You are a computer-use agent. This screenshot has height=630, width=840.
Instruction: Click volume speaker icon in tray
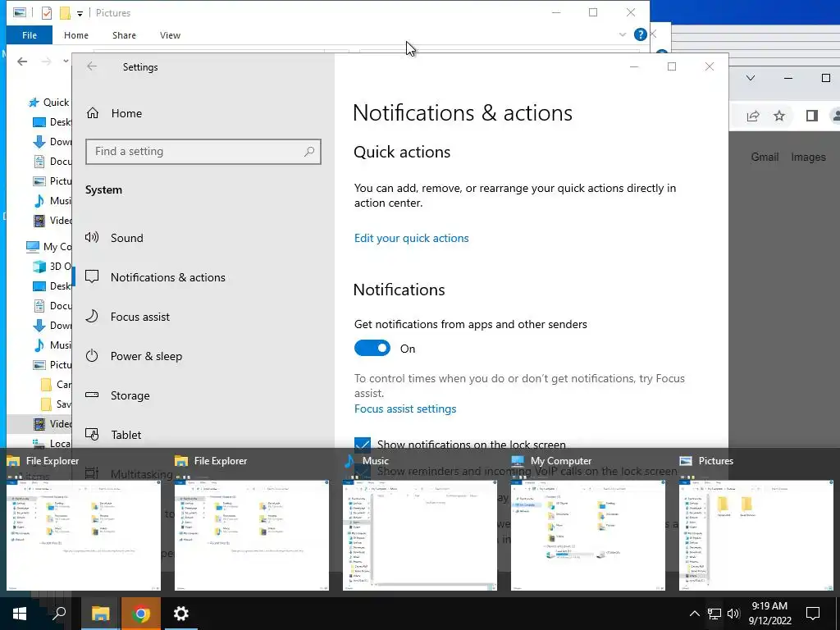[x=733, y=614]
